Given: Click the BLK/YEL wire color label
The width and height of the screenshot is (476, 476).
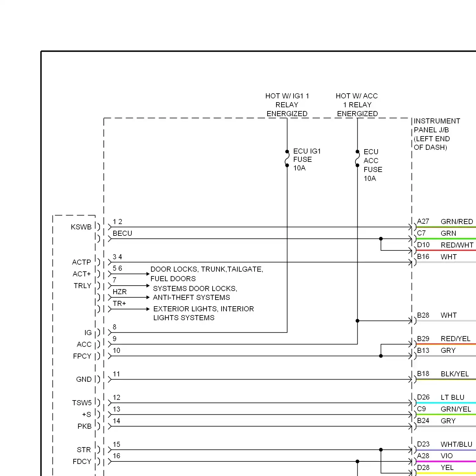Looking at the screenshot, I should tap(454, 374).
